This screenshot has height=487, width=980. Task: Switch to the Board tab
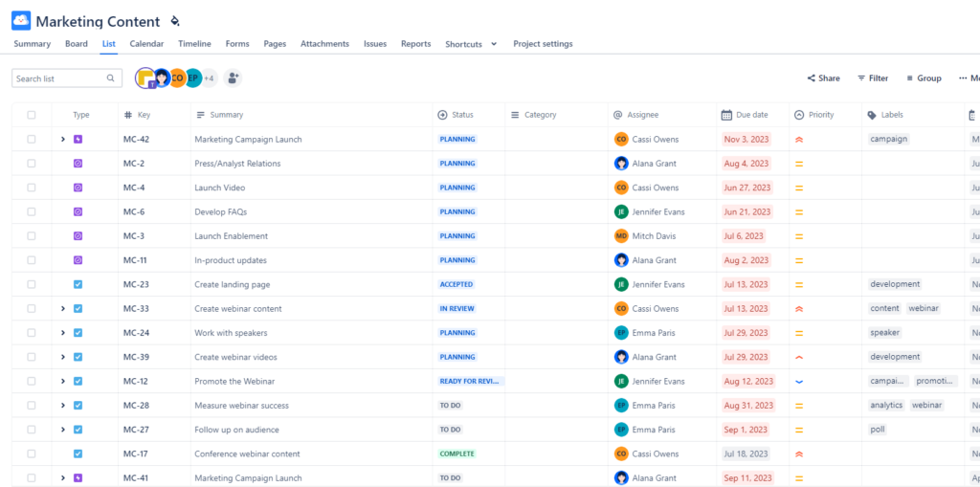pos(77,44)
